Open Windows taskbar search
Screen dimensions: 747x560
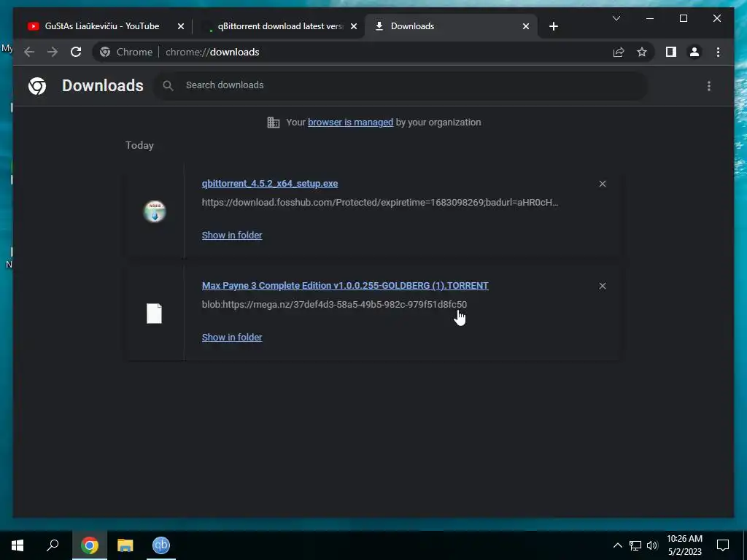(x=53, y=545)
